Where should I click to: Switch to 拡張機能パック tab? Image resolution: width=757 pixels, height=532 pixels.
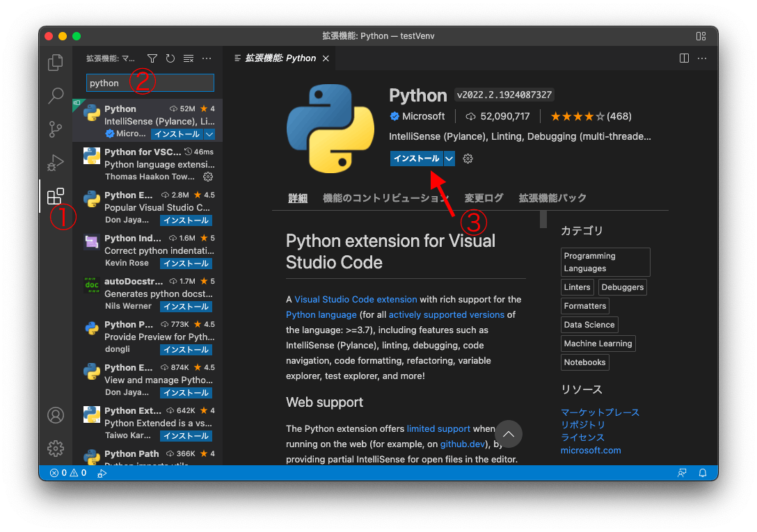tap(552, 198)
